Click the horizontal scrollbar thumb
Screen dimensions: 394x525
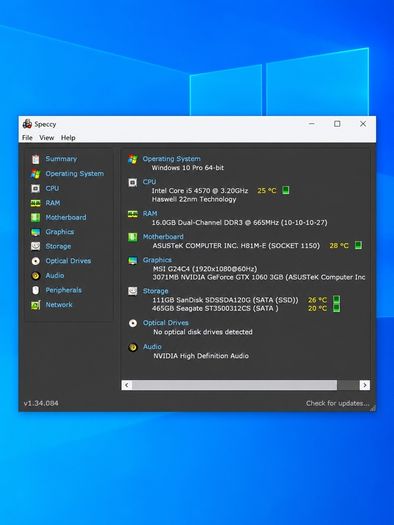234,385
